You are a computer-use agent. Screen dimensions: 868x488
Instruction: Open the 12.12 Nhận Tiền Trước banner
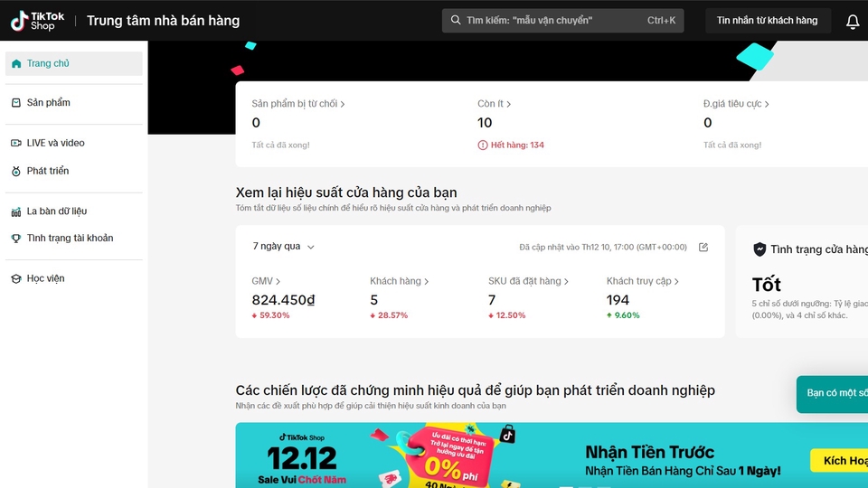[x=542, y=456]
